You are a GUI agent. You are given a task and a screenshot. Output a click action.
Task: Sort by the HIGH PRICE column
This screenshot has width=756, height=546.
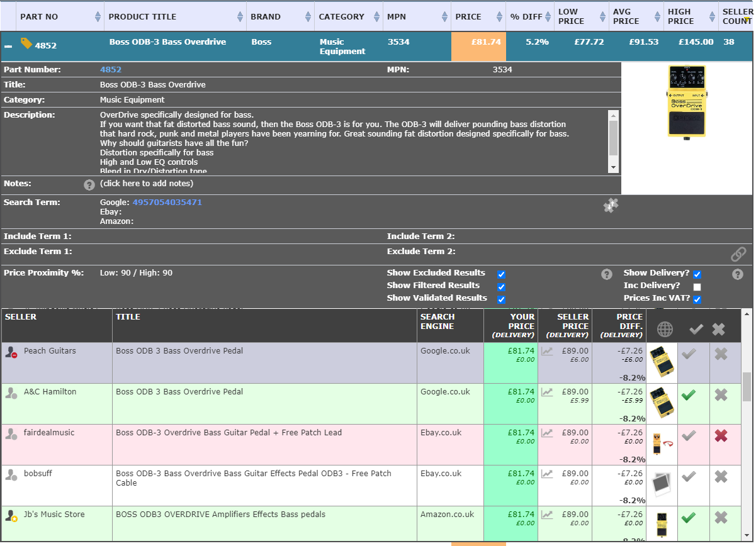point(691,17)
